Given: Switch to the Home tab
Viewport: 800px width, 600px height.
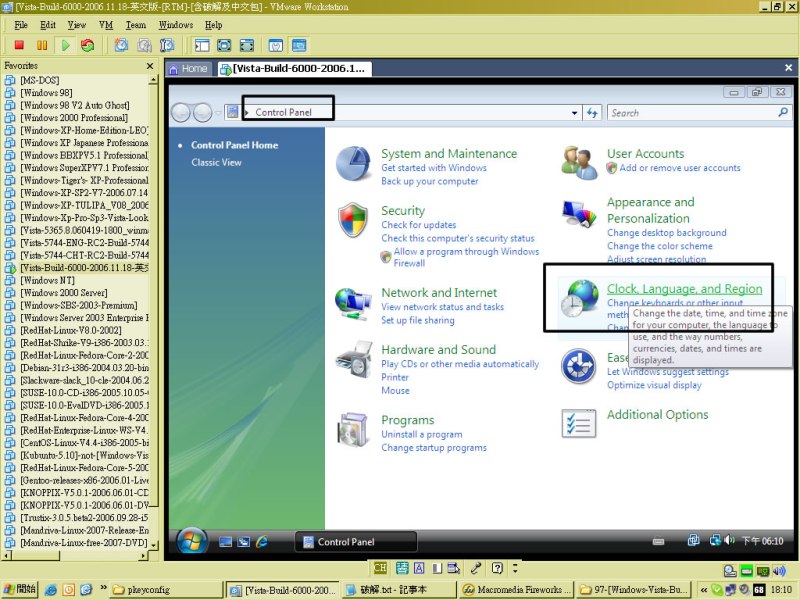Looking at the screenshot, I should (188, 68).
